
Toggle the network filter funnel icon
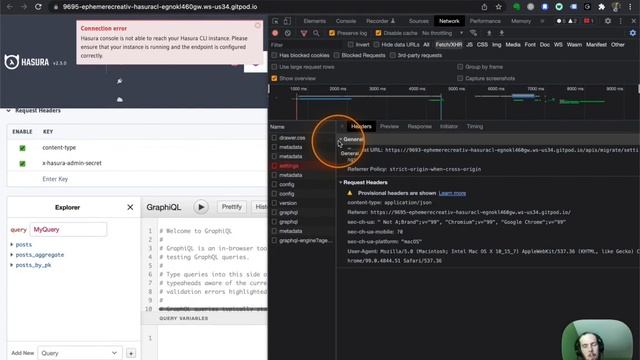[x=304, y=33]
